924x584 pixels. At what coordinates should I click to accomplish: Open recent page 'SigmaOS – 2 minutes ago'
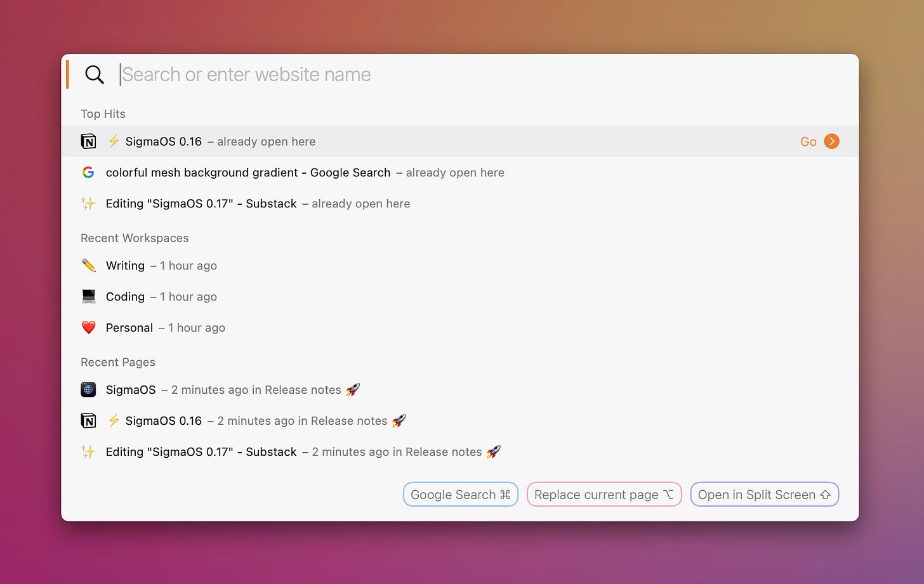pyautogui.click(x=459, y=390)
